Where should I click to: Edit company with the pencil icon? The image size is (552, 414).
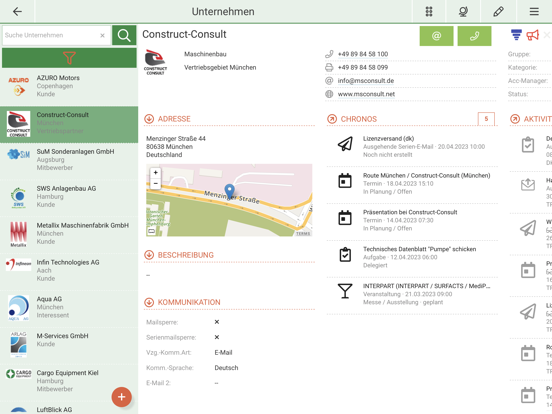(498, 12)
